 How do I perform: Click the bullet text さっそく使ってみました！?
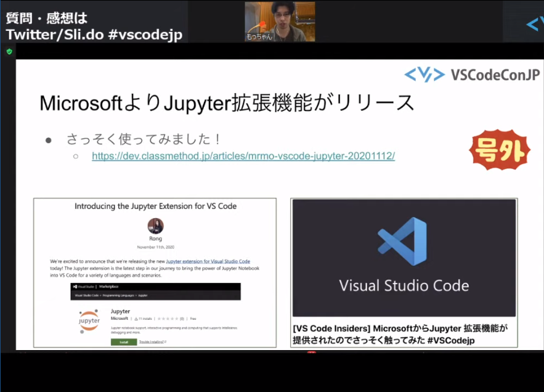pyautogui.click(x=144, y=139)
